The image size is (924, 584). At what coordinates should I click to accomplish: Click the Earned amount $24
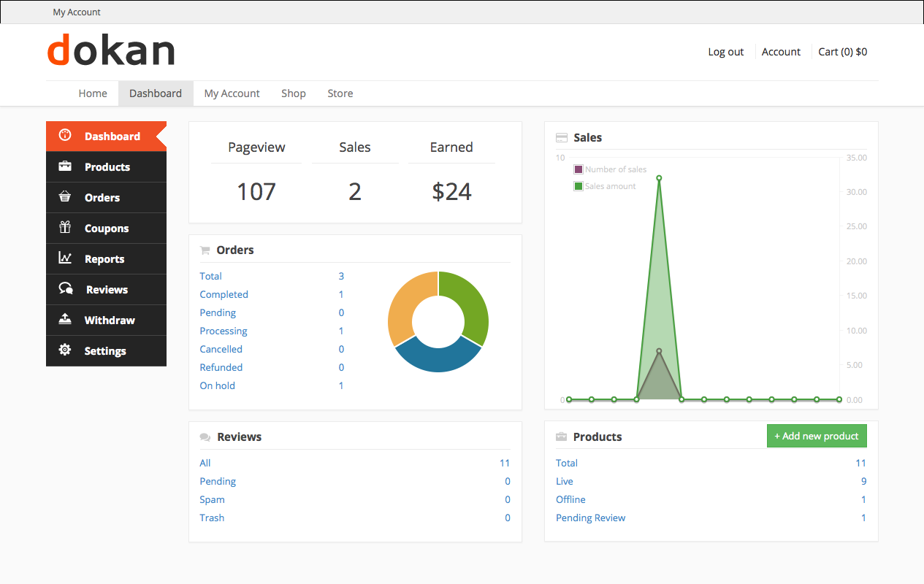[451, 191]
